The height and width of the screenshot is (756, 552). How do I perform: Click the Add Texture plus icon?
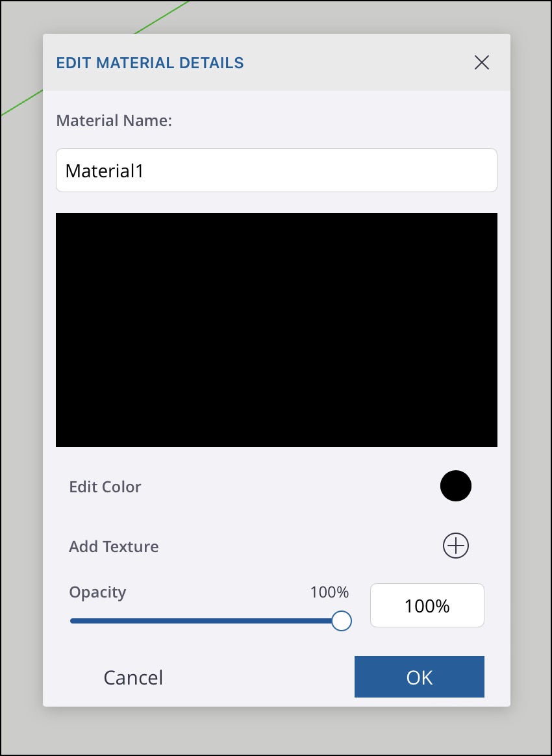coord(456,546)
